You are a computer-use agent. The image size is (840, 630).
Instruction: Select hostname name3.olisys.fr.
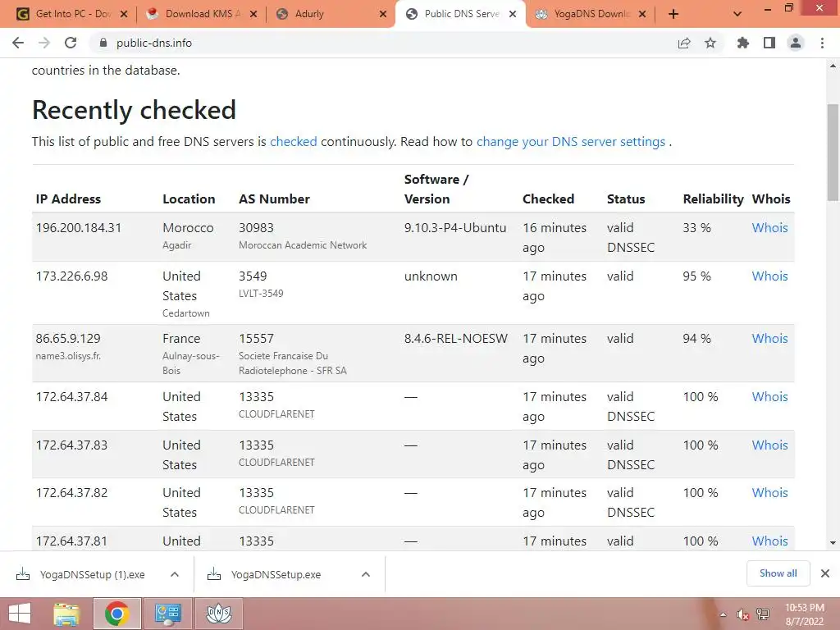(68, 356)
